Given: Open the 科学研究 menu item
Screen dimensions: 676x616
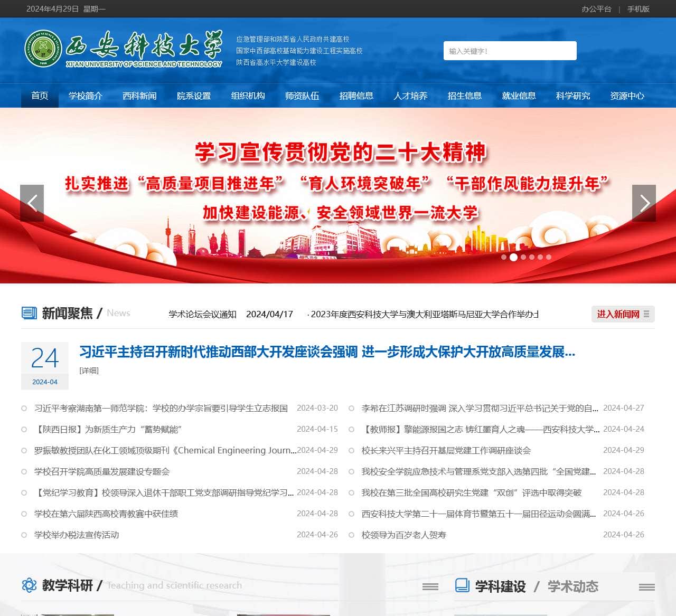Looking at the screenshot, I should 573,96.
